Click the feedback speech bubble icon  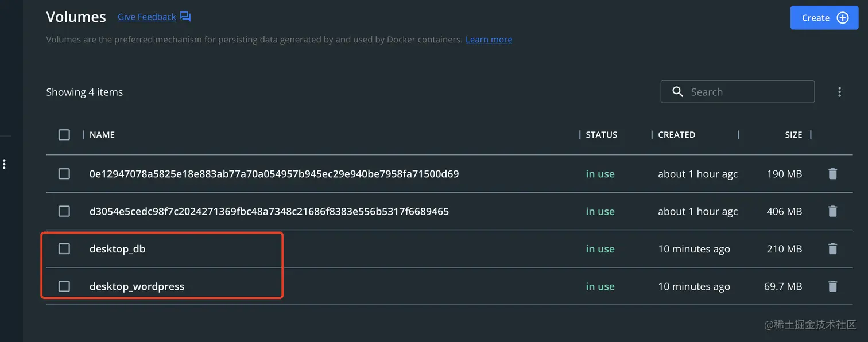[x=185, y=17]
